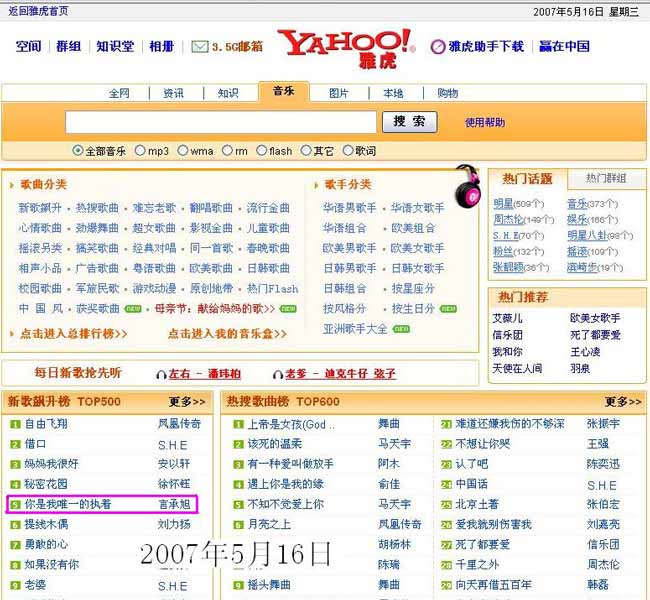Play 左右 - 潘玮柏 new song
Screen dimensions: 650x600
coord(204,374)
